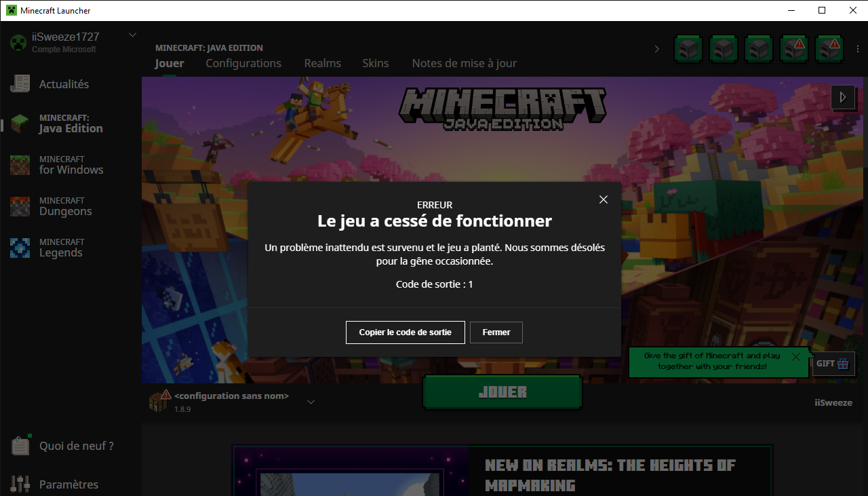Screen dimensions: 868x496
Task: Click the leftmost furnace instance icon
Action: click(x=689, y=49)
